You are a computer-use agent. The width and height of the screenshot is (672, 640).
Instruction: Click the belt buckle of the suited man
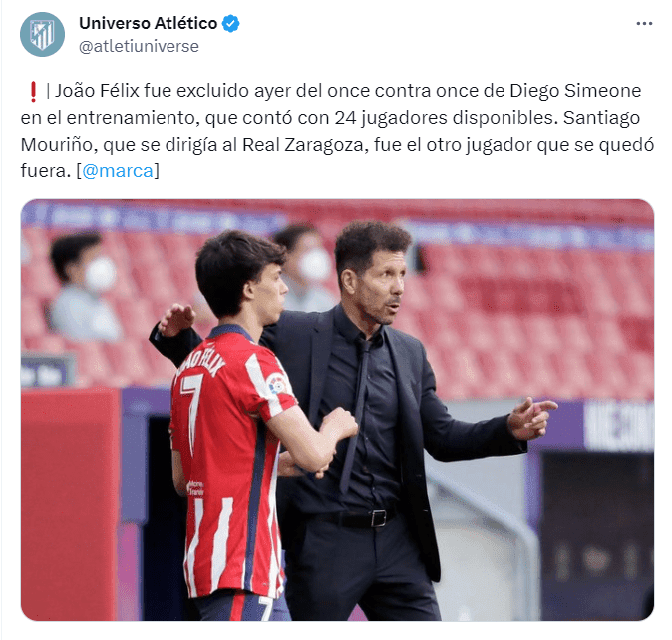[378, 518]
